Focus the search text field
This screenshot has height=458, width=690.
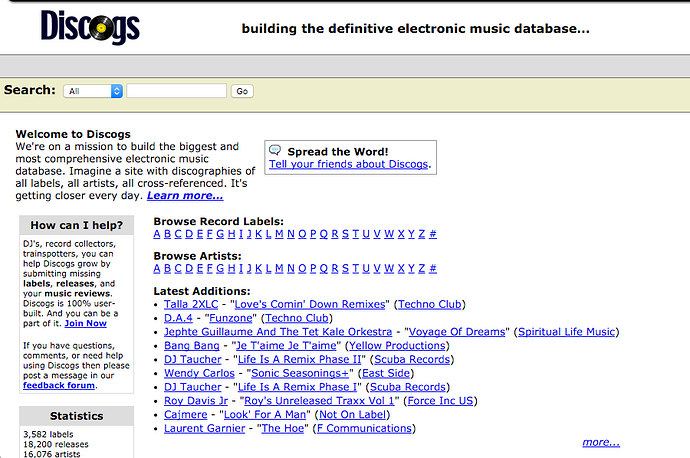pyautogui.click(x=176, y=91)
